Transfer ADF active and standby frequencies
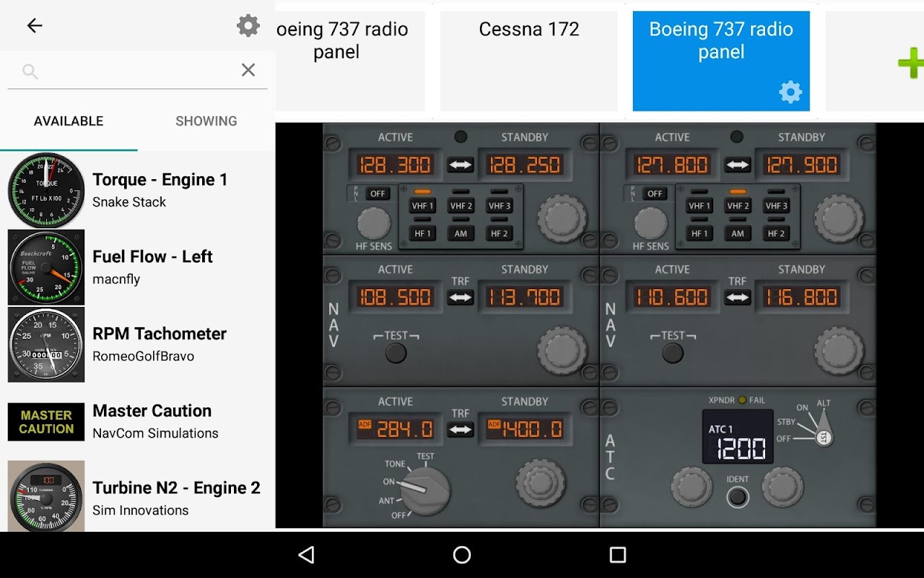The width and height of the screenshot is (924, 578). tap(460, 429)
